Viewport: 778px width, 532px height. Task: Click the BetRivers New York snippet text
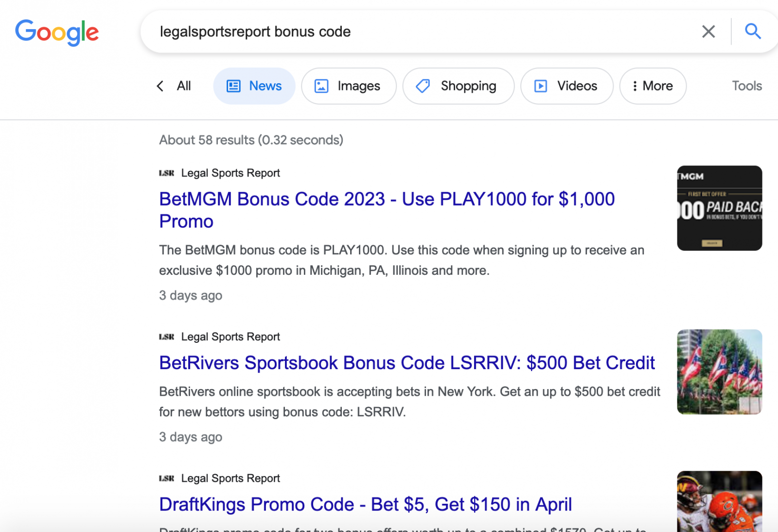click(x=409, y=402)
